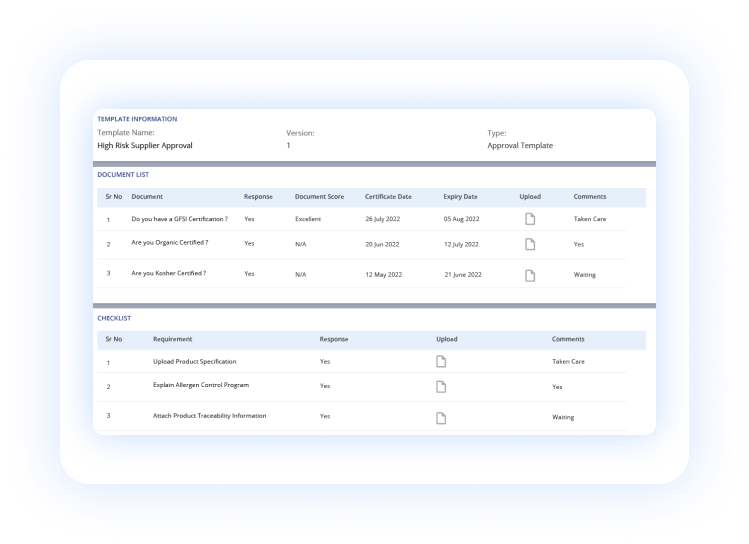Click 'Document' column header
This screenshot has width=749, height=544.
click(147, 196)
